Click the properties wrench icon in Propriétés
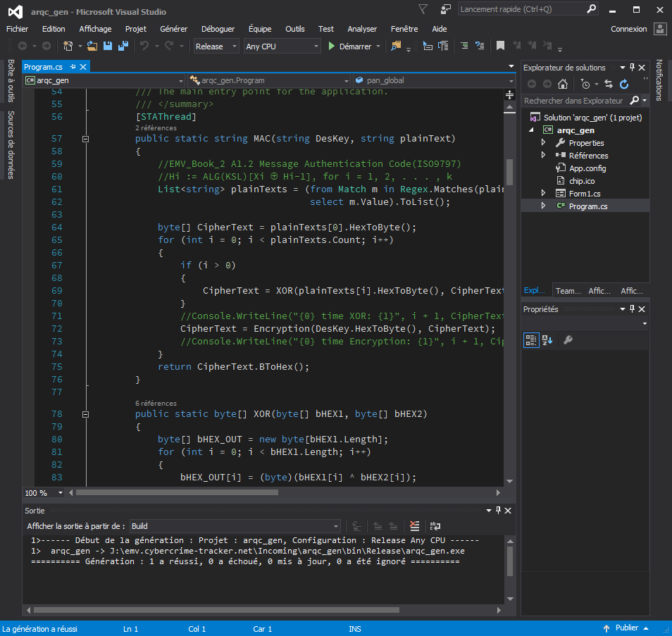 coord(568,340)
